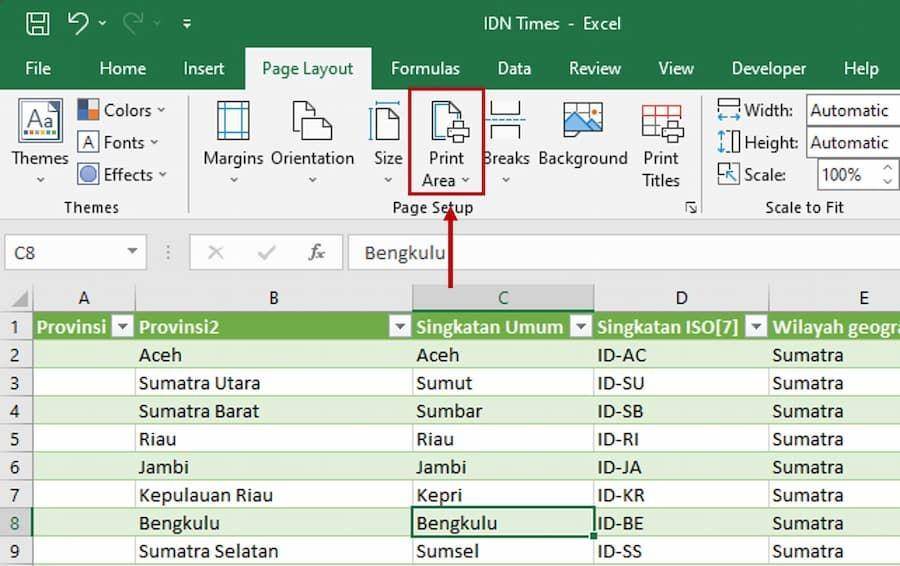The image size is (900, 566).
Task: Go to the Insert tab
Action: point(204,68)
